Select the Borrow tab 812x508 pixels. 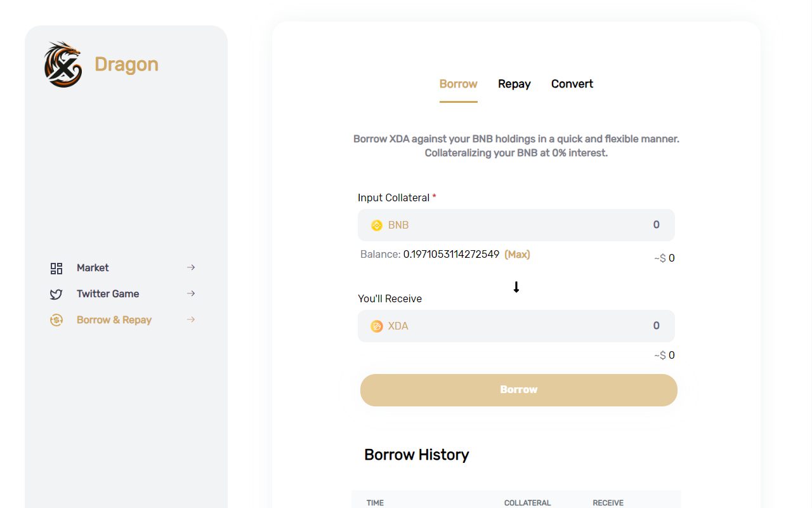[x=458, y=84]
